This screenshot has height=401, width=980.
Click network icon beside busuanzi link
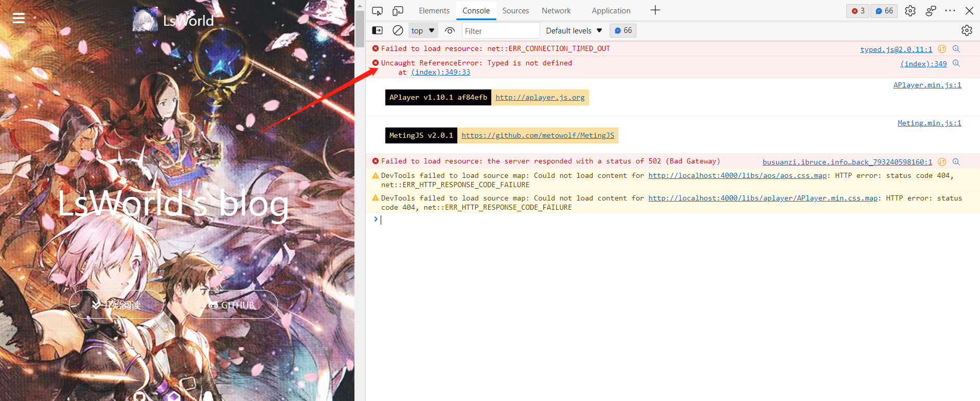click(x=942, y=162)
